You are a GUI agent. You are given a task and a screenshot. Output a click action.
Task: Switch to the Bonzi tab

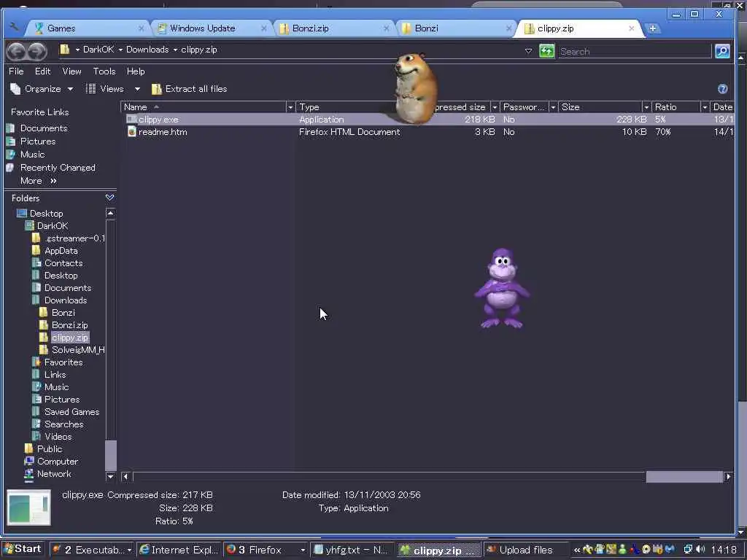point(457,28)
